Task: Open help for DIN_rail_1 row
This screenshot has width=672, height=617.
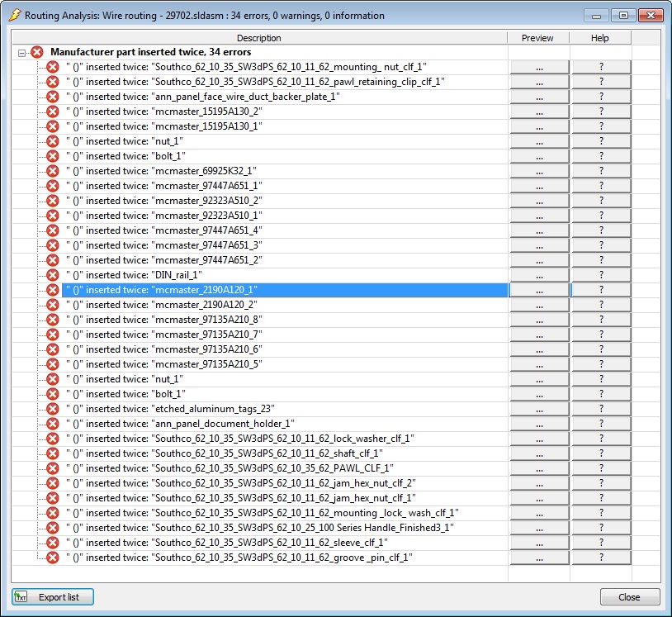Action: click(601, 275)
